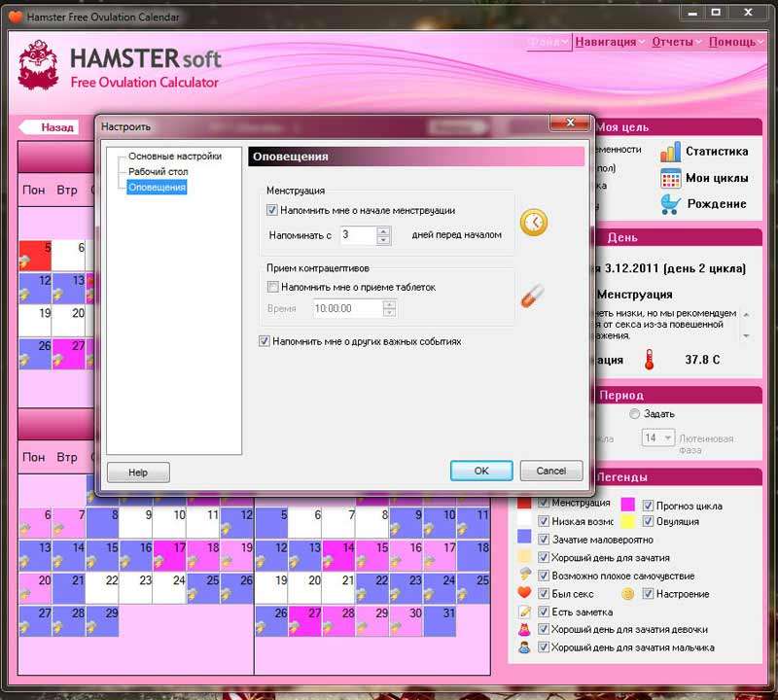The image size is (778, 700).
Task: Toggle the Был секс checkbox
Action: (x=544, y=594)
